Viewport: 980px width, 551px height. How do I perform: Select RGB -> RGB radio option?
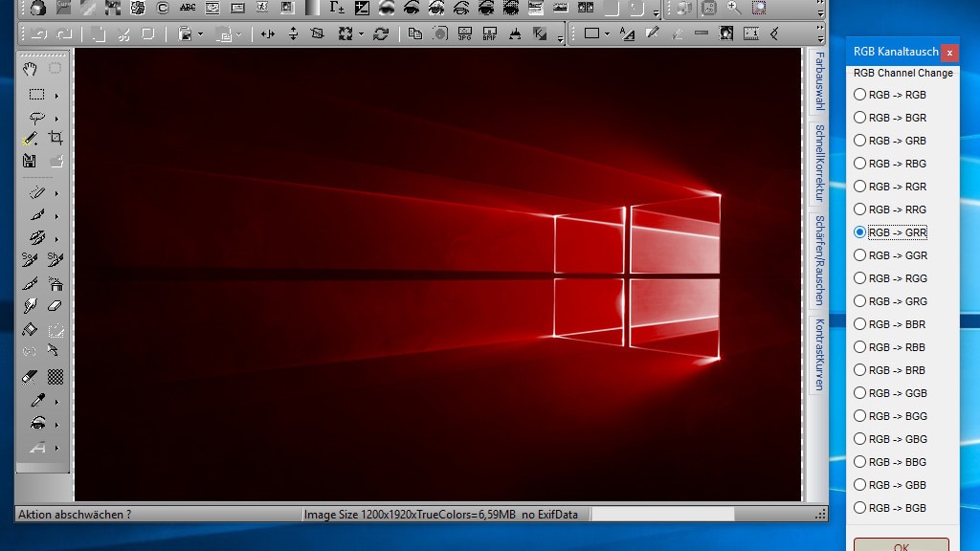[x=890, y=95]
